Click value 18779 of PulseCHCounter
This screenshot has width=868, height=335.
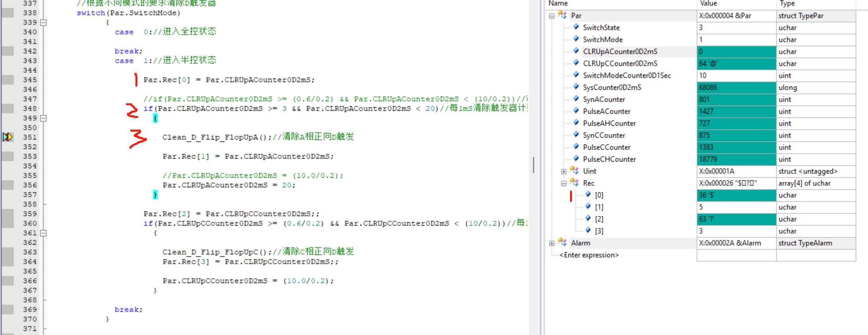pos(737,160)
